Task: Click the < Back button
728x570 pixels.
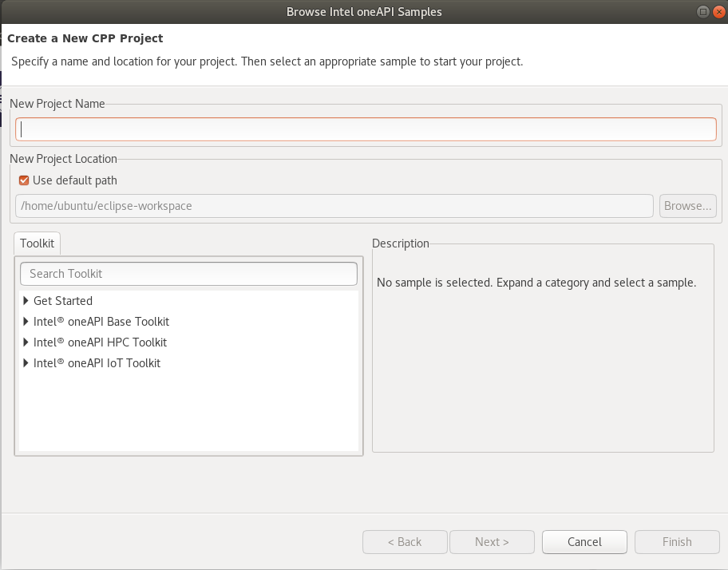Action: (405, 542)
